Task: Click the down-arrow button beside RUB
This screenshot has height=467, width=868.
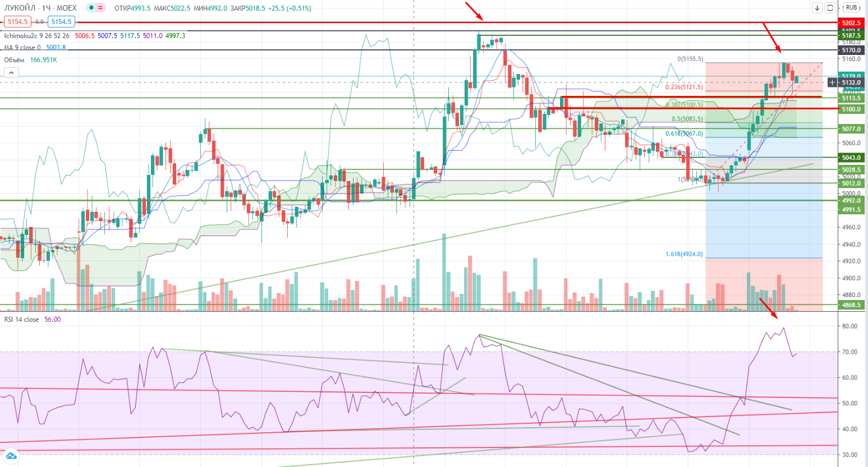Action: (x=818, y=8)
